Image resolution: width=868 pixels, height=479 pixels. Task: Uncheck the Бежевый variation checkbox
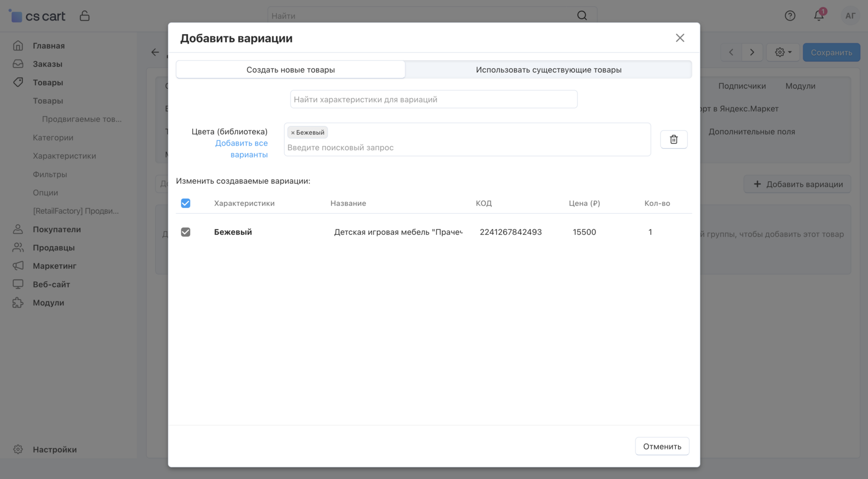point(185,232)
